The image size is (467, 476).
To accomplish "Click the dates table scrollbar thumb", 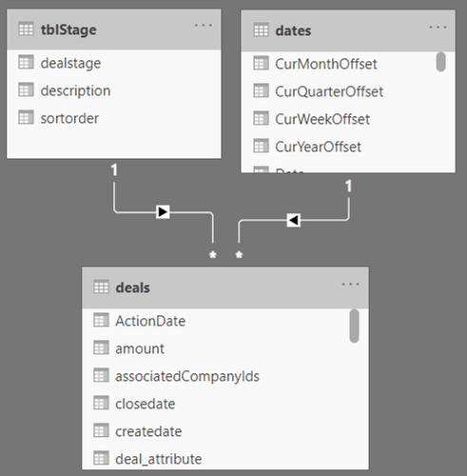I will (x=440, y=62).
